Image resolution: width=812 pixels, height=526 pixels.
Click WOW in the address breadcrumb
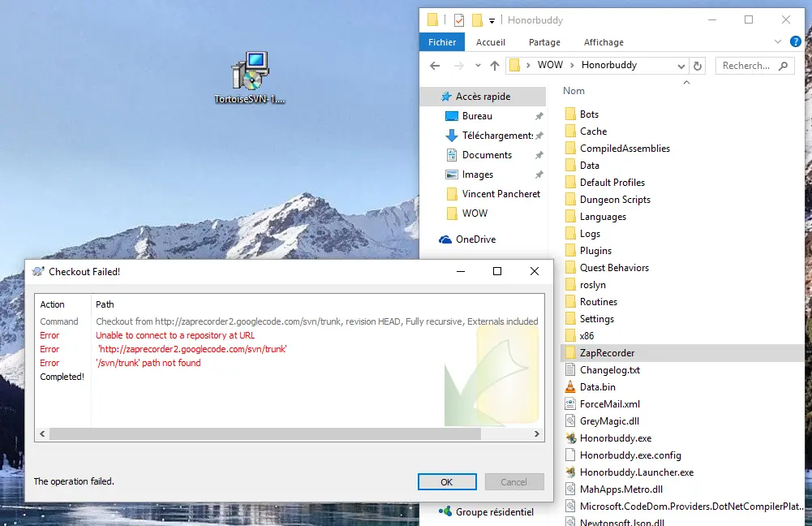click(x=550, y=65)
